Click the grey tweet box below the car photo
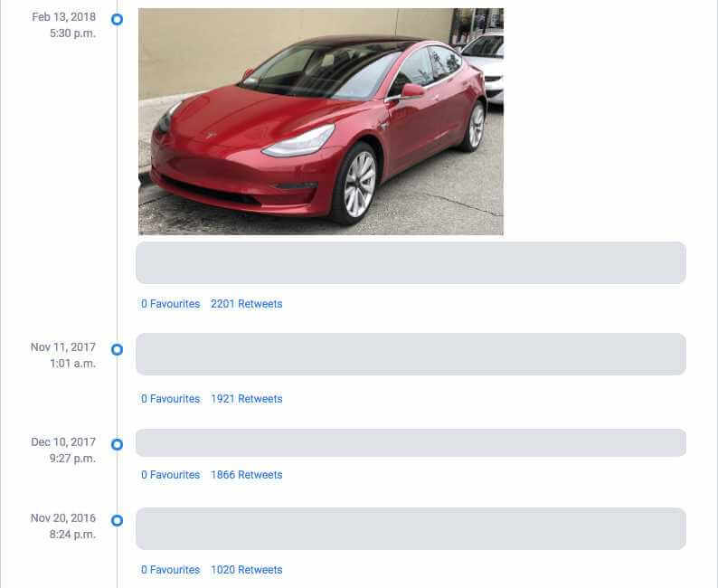 coord(411,262)
